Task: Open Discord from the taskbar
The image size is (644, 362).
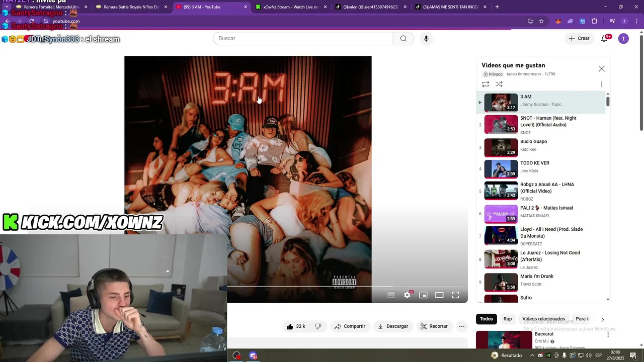Action: click(253, 355)
